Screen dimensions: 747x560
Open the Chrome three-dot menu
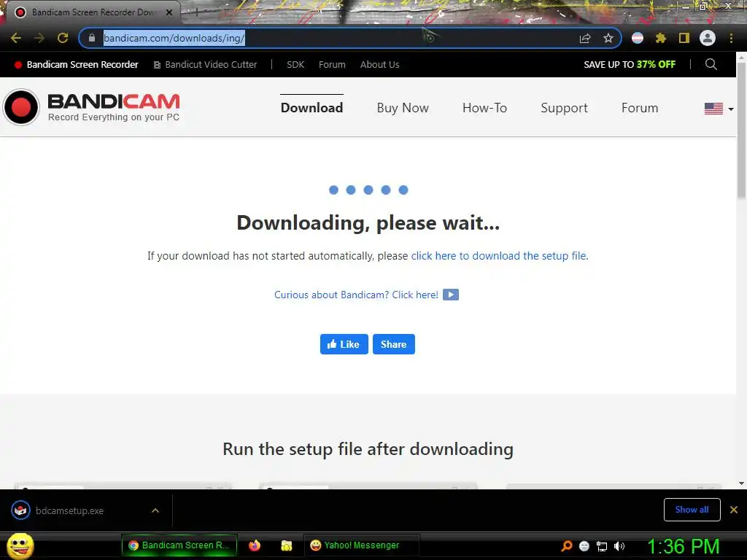click(731, 38)
